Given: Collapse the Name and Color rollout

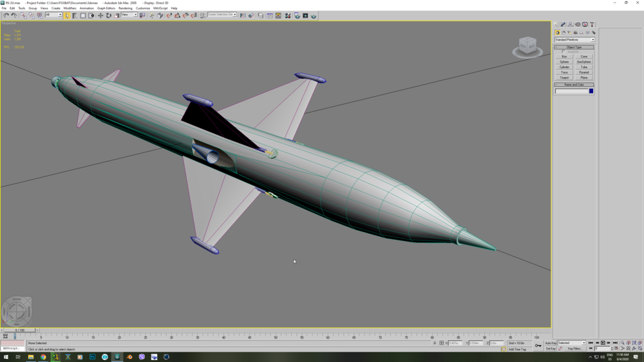Looking at the screenshot, I should [x=574, y=84].
